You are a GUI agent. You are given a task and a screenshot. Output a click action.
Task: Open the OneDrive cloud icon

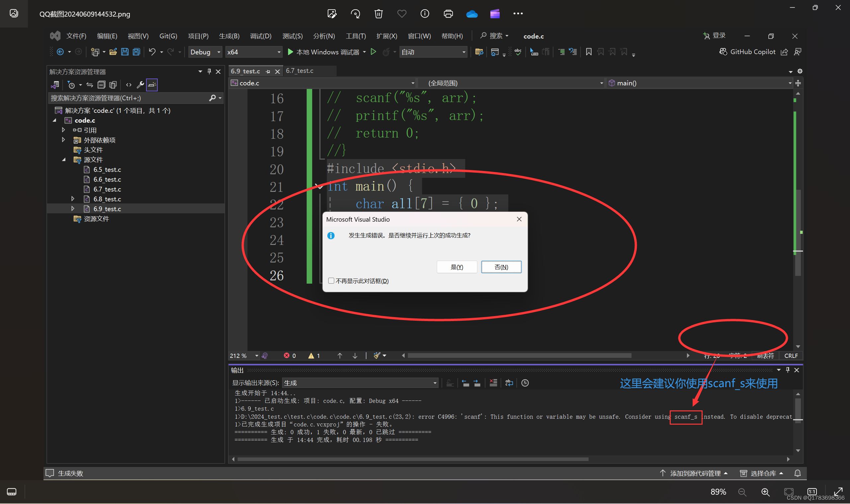point(472,14)
